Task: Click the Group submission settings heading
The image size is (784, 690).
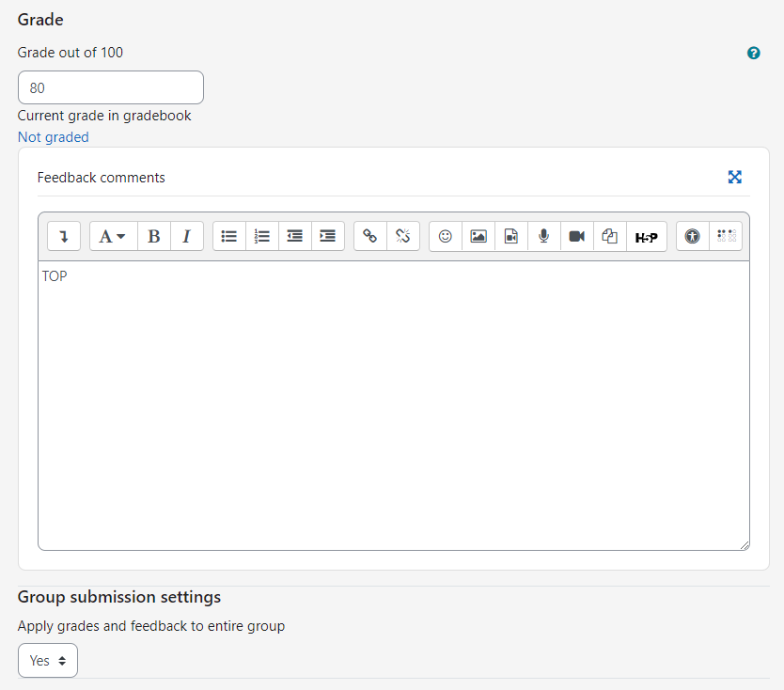Action: coord(119,597)
